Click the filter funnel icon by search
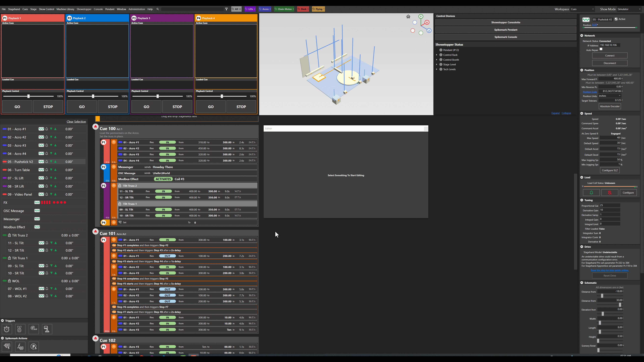Viewport: 644px width, 362px height. [x=227, y=9]
